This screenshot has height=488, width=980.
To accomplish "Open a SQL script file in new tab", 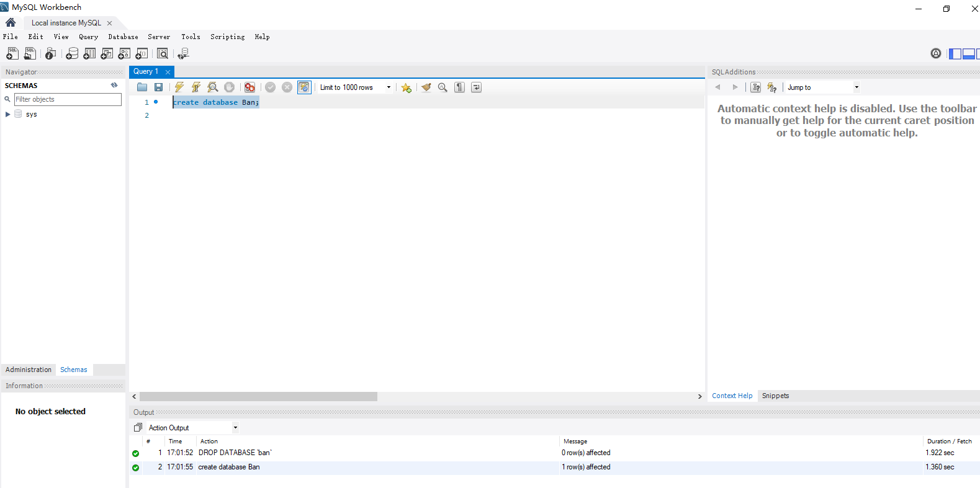I will click(30, 53).
